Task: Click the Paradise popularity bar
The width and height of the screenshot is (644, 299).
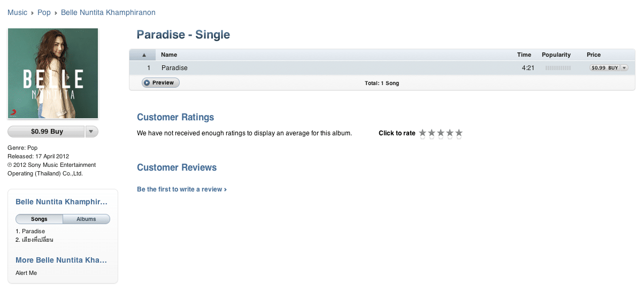Action: pyautogui.click(x=558, y=68)
